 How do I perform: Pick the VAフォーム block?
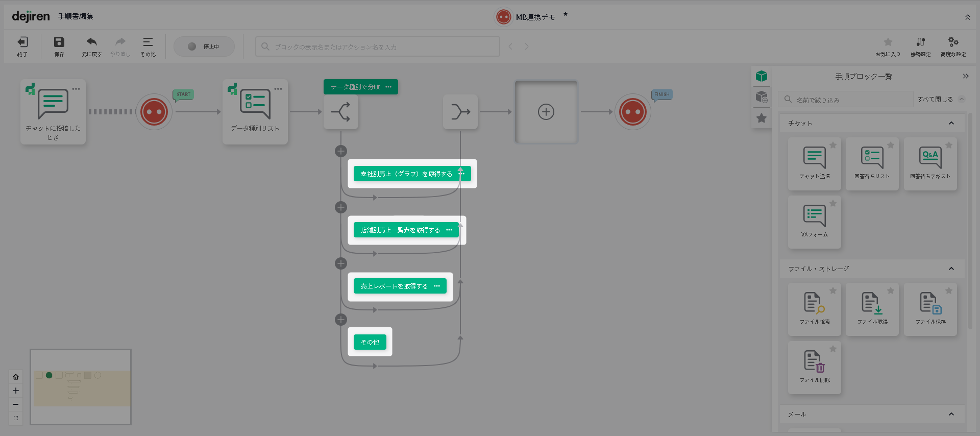(815, 222)
